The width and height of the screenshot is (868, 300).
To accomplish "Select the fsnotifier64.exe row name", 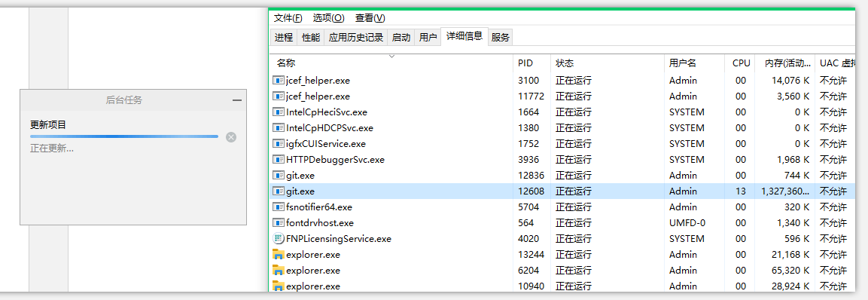I will pos(319,207).
